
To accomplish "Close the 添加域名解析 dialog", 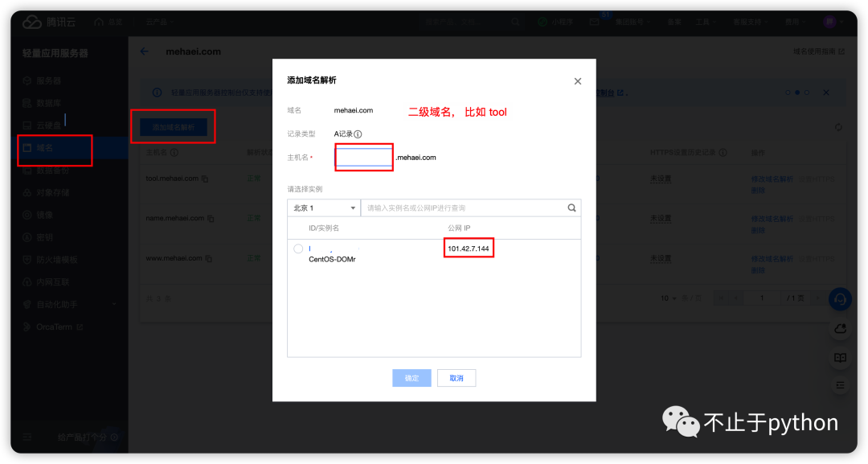I will 577,81.
